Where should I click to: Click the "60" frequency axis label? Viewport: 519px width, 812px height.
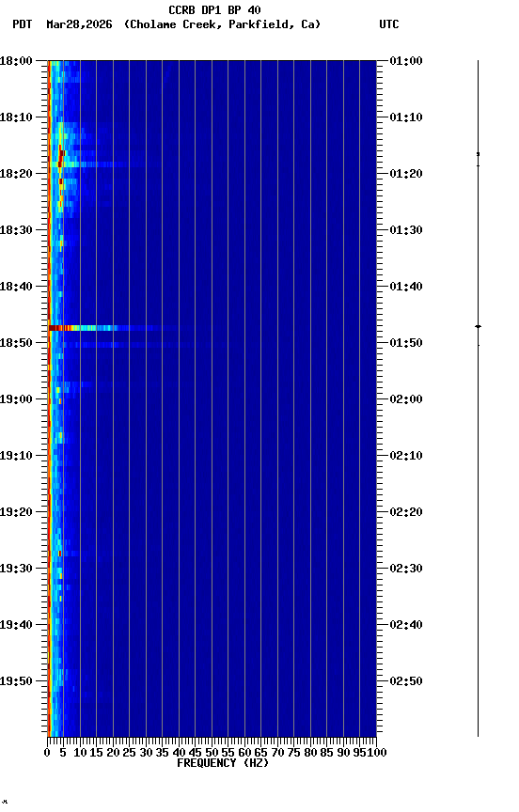coord(244,753)
